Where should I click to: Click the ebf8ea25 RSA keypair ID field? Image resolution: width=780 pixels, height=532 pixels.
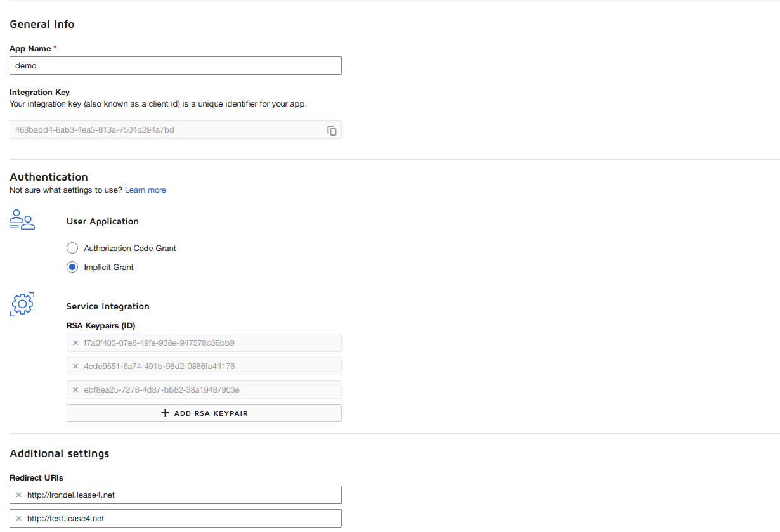click(209, 389)
